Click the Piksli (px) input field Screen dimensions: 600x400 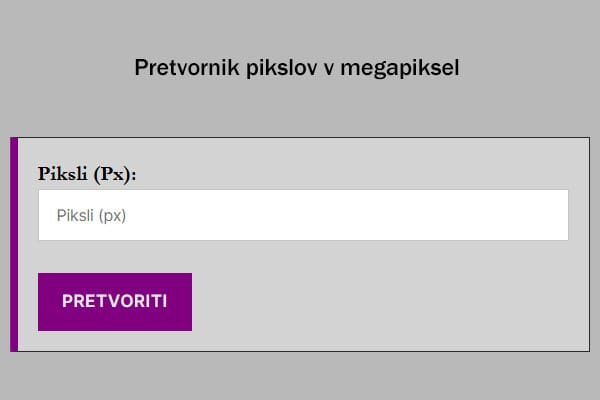pyautogui.click(x=303, y=215)
